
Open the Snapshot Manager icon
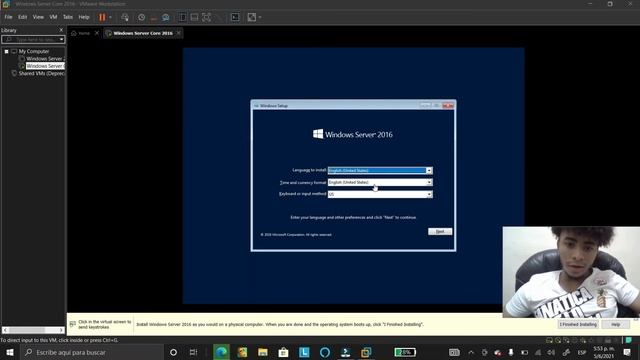coord(166,17)
